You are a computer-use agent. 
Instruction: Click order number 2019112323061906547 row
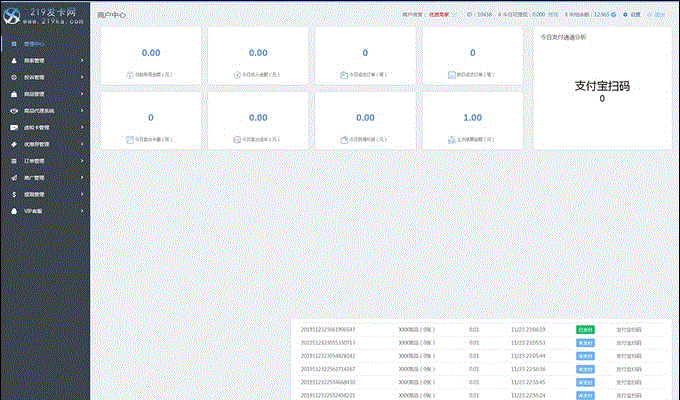pos(328,329)
